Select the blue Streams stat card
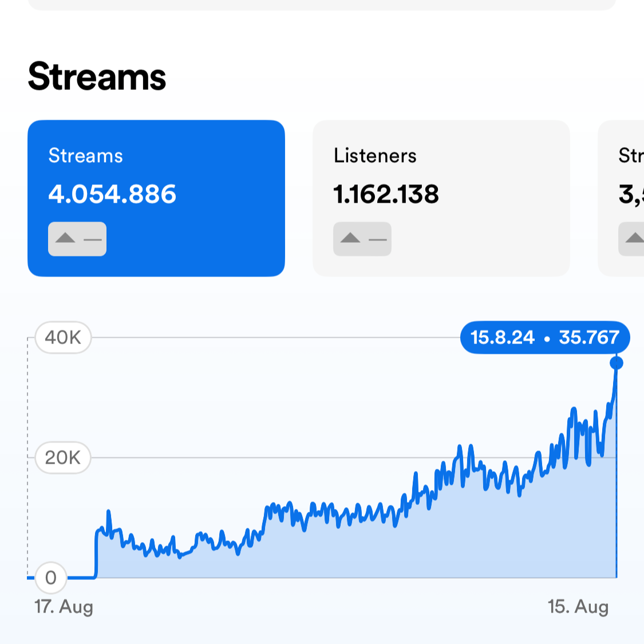 156,199
